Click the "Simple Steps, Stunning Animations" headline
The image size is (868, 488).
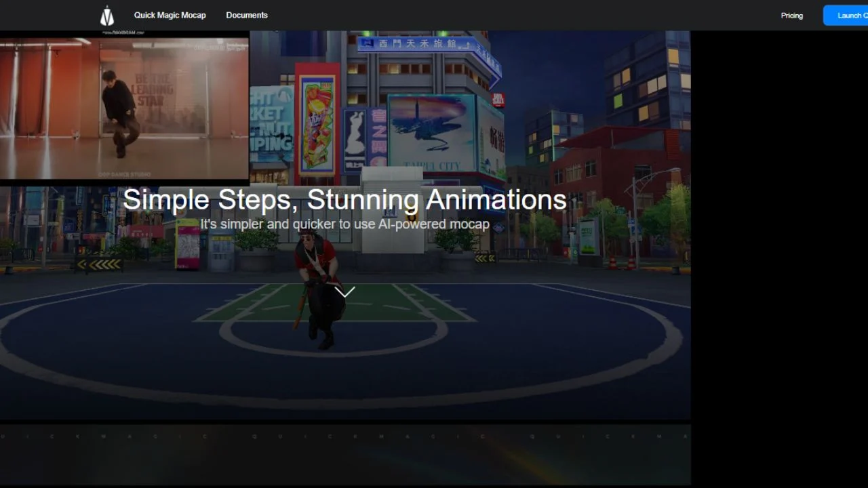coord(344,200)
